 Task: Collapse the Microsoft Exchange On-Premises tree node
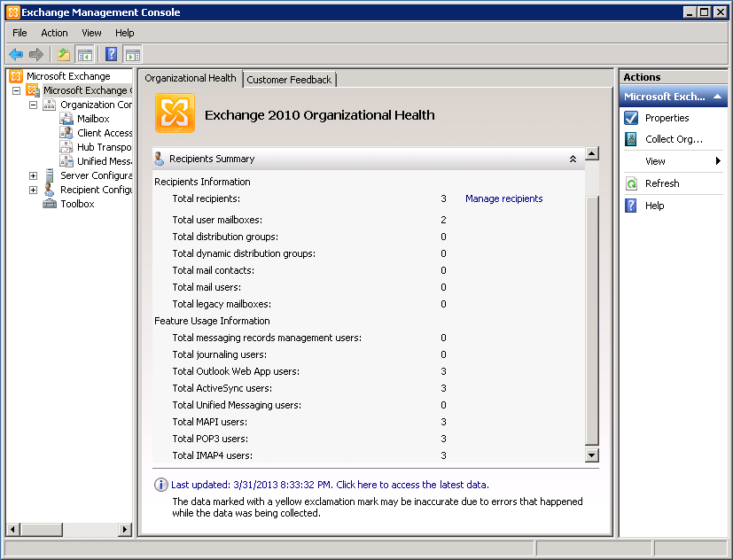tap(16, 90)
